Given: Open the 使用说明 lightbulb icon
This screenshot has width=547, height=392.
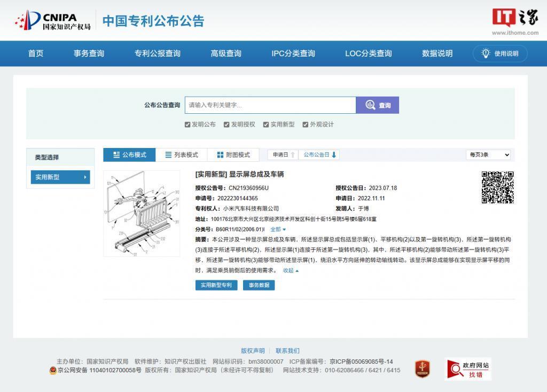Looking at the screenshot, I should [486, 53].
